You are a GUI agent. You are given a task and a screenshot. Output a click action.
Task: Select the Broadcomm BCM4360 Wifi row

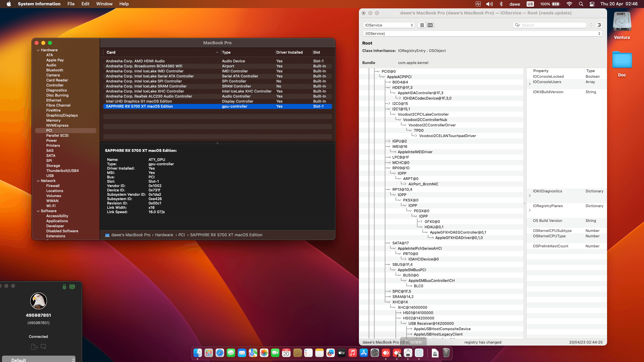click(217, 66)
